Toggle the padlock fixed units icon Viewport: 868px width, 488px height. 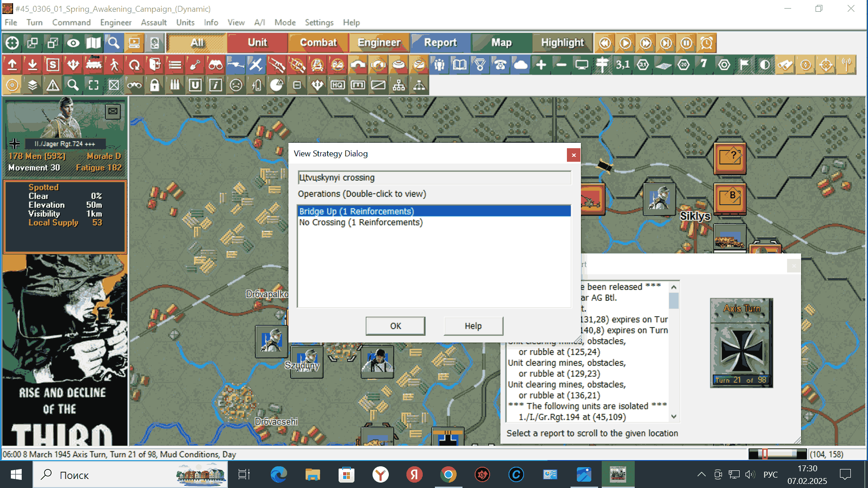[x=155, y=85]
